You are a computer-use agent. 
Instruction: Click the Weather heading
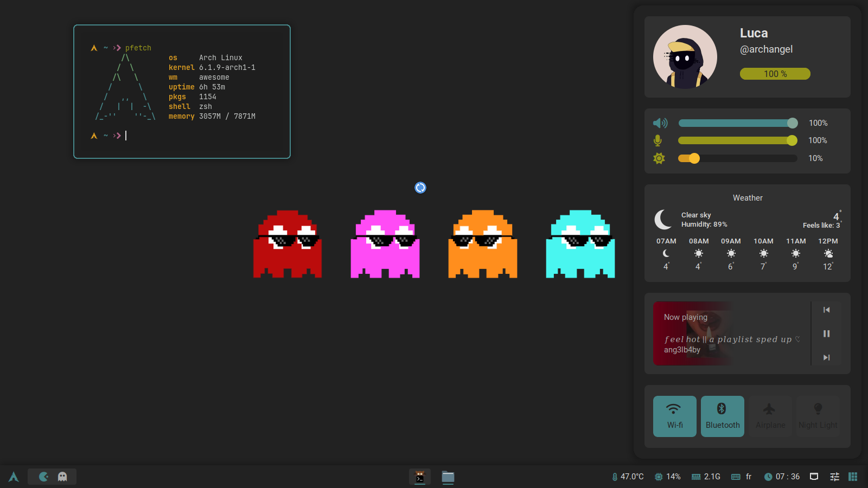tap(748, 198)
